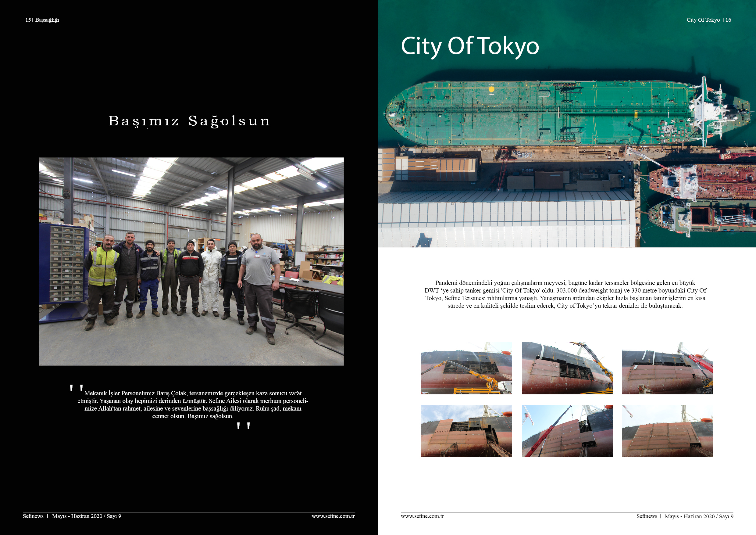The image size is (756, 535).
Task: Click the 'Başımız Sağolsun' headline
Action: click(189, 121)
